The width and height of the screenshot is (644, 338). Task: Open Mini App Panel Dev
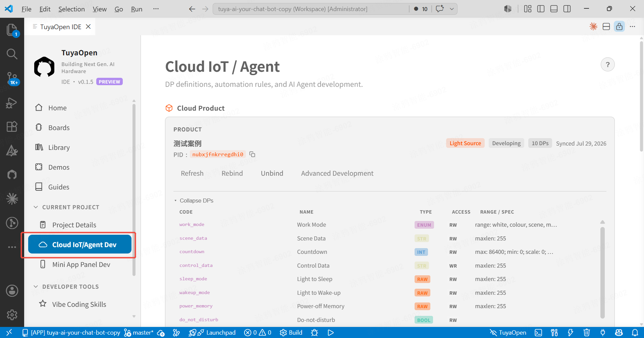point(79,264)
